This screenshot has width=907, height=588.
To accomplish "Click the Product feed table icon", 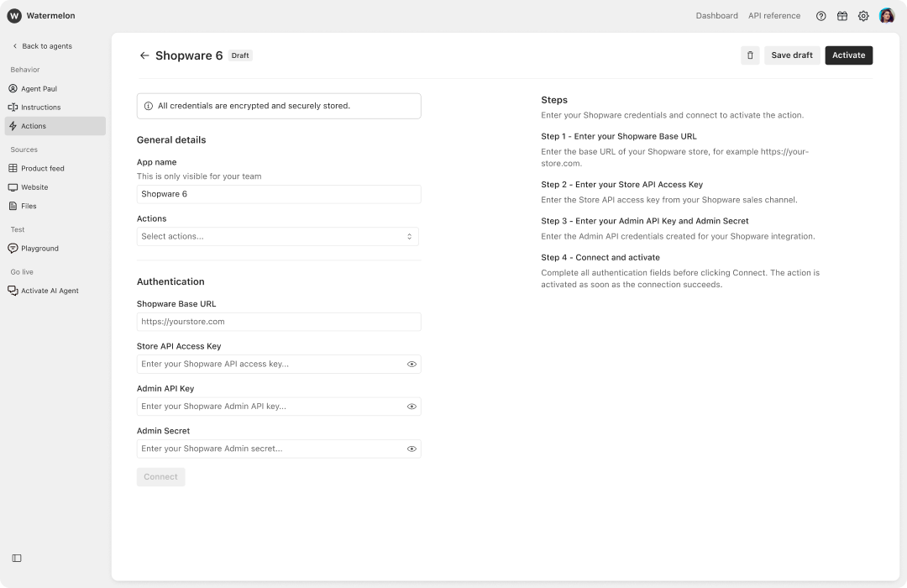I will 13,168.
